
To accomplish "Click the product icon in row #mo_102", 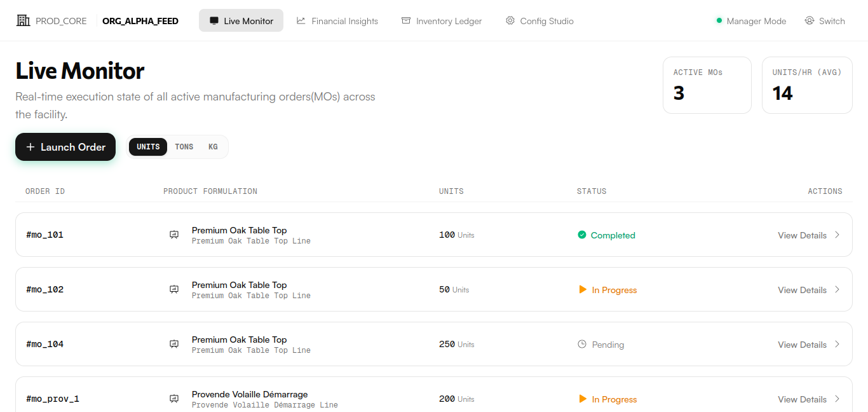I will tap(174, 289).
